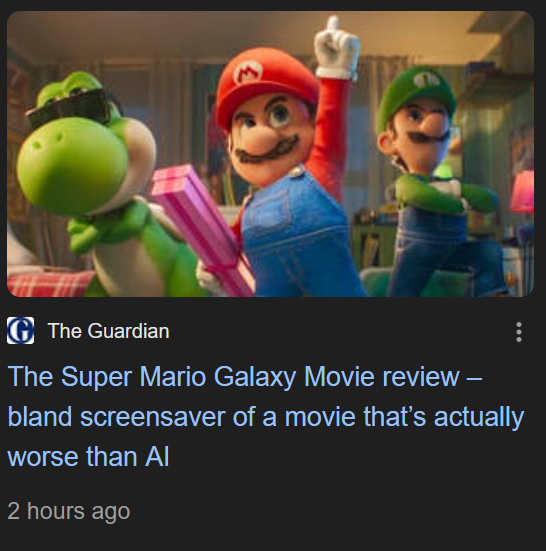Click the Mario movie article thumbnail
Image resolution: width=546 pixels, height=551 pixels.
tap(271, 154)
